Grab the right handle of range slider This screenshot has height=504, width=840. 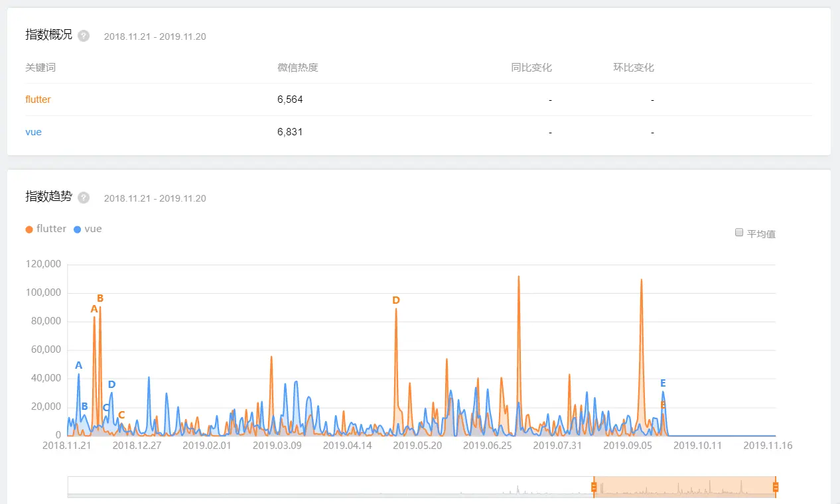tap(775, 487)
